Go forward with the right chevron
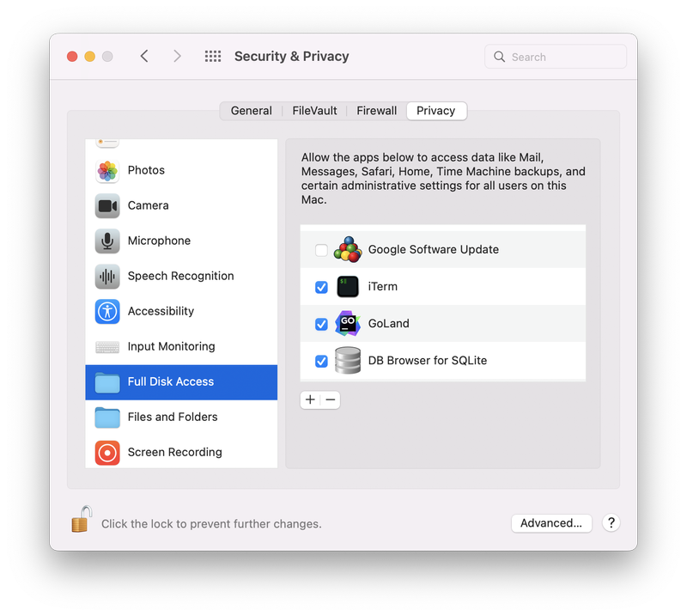Image resolution: width=687 pixels, height=616 pixels. click(177, 56)
